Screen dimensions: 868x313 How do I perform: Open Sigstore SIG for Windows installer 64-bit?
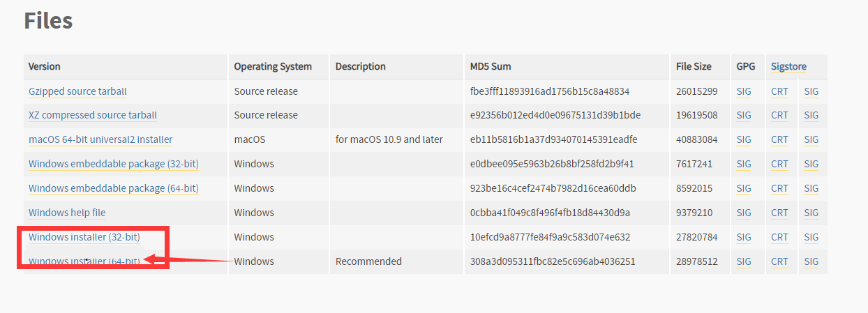click(x=811, y=261)
